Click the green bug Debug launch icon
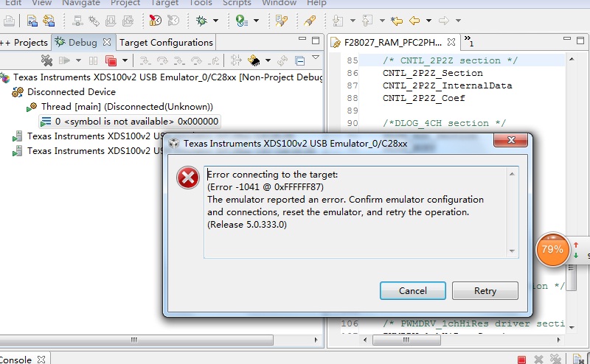590x364 pixels. coord(201,21)
